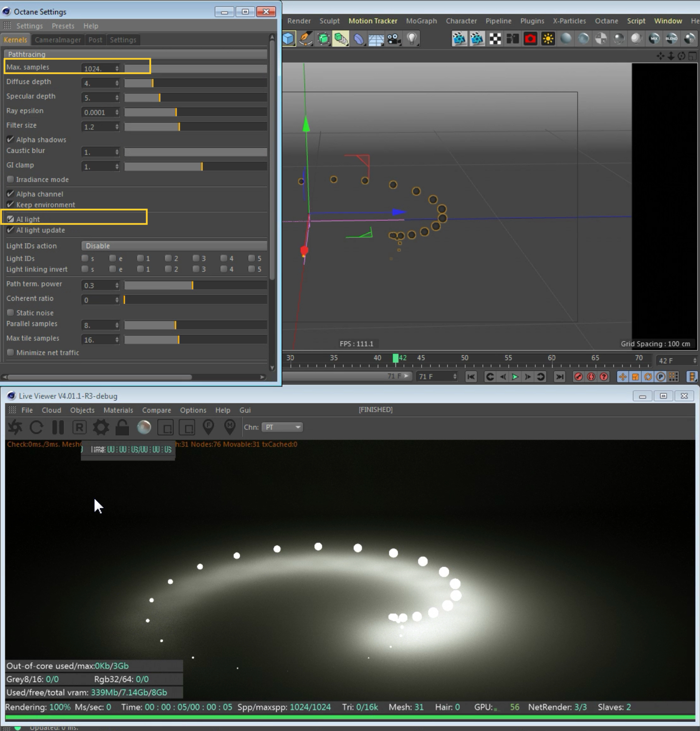The height and width of the screenshot is (731, 700).
Task: Open Octane settings via gear icon
Action: pyautogui.click(x=101, y=427)
